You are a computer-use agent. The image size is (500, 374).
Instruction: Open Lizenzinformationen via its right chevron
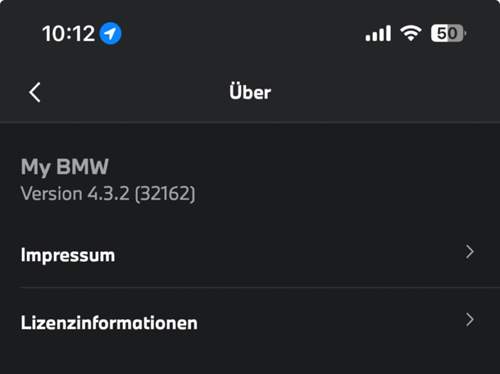(x=470, y=320)
